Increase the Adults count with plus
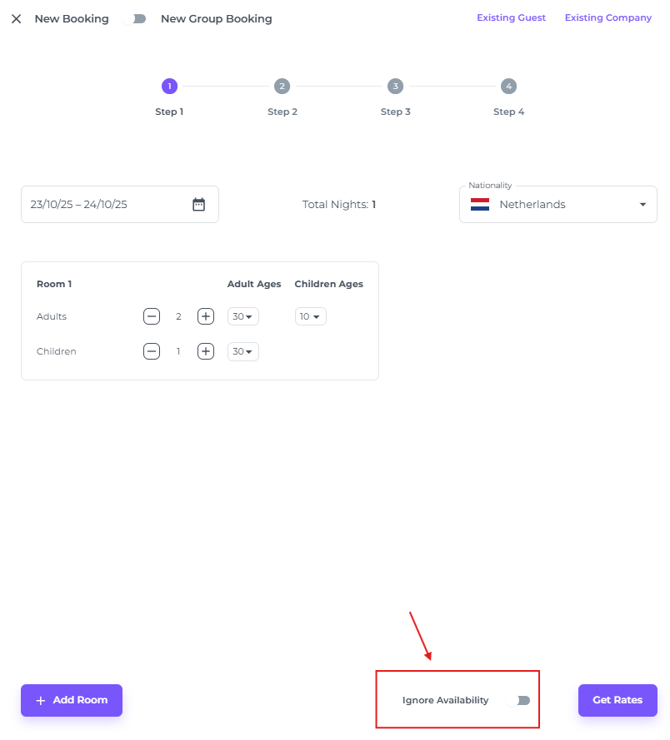The width and height of the screenshot is (670, 740). (x=205, y=317)
